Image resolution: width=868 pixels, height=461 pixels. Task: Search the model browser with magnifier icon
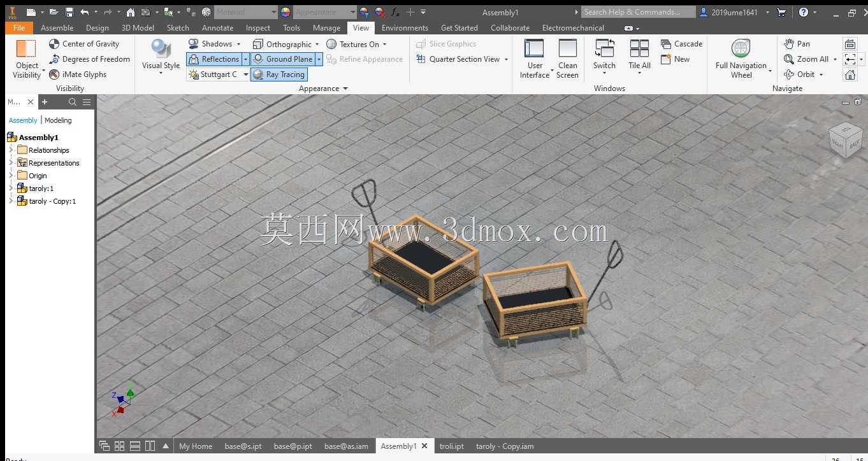pyautogui.click(x=73, y=102)
